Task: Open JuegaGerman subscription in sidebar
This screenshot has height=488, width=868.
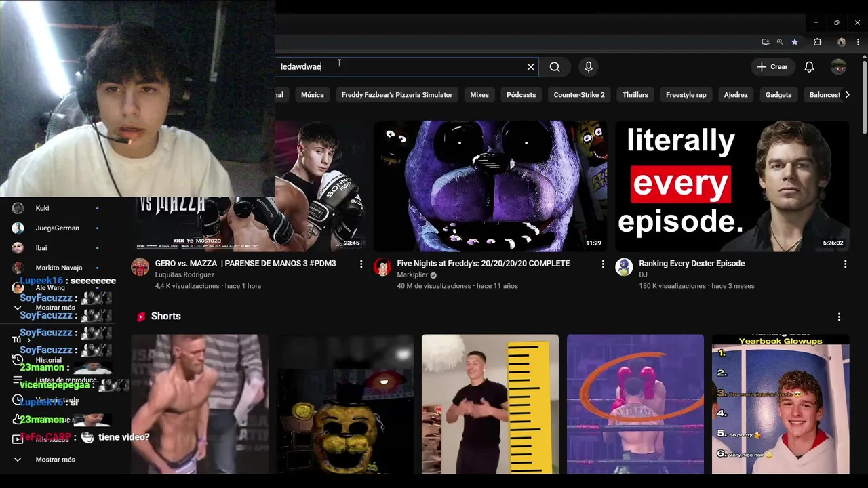Action: tap(57, 228)
